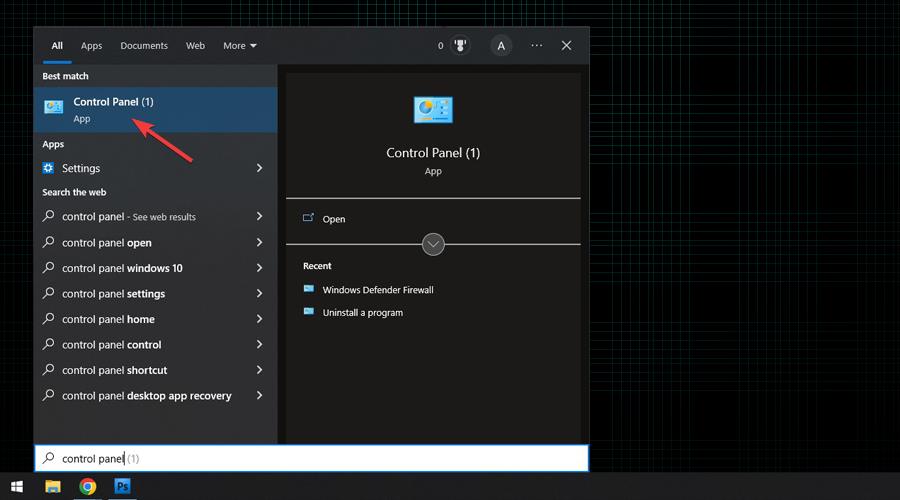Click Open in the preview pane
The height and width of the screenshot is (500, 900).
click(x=333, y=219)
